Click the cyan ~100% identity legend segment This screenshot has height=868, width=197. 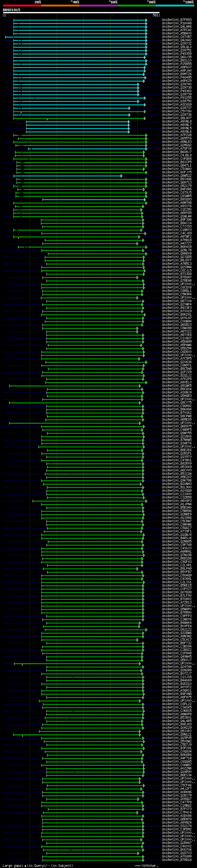pos(175,6)
